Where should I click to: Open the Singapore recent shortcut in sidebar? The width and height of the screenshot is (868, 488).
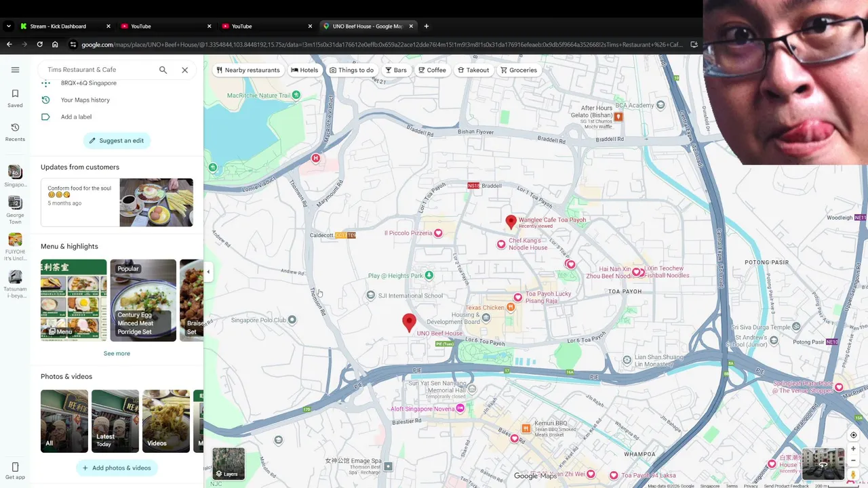tap(15, 176)
